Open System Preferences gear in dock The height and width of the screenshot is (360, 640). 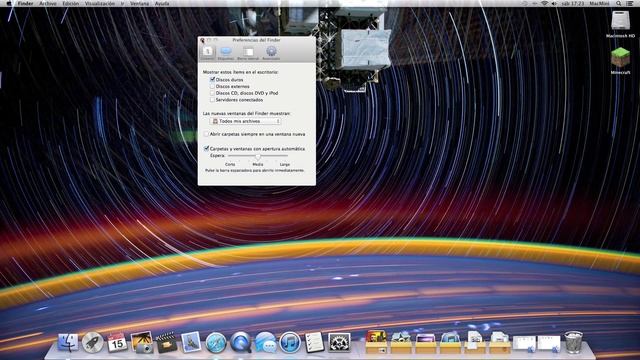coord(339,342)
